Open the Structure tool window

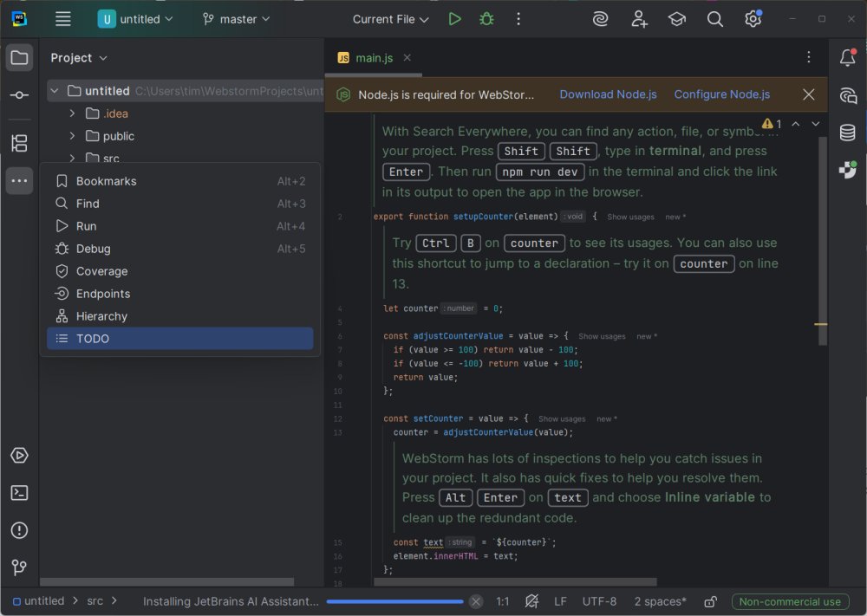point(19,143)
